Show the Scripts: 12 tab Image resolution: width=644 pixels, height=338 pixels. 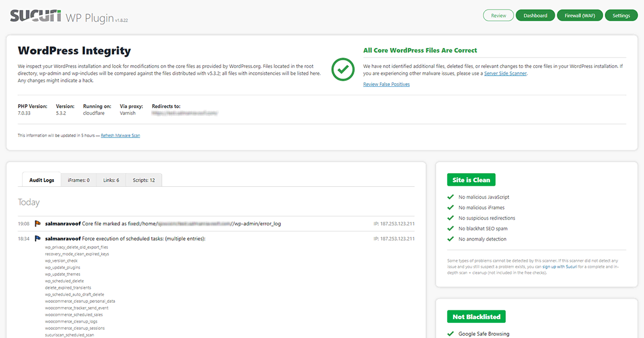tap(143, 180)
